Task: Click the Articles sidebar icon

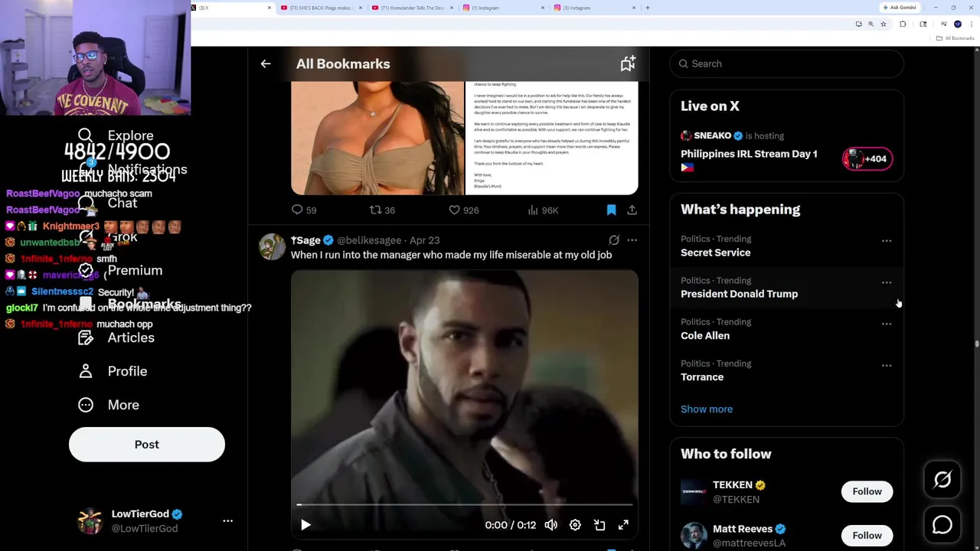Action: 86,337
